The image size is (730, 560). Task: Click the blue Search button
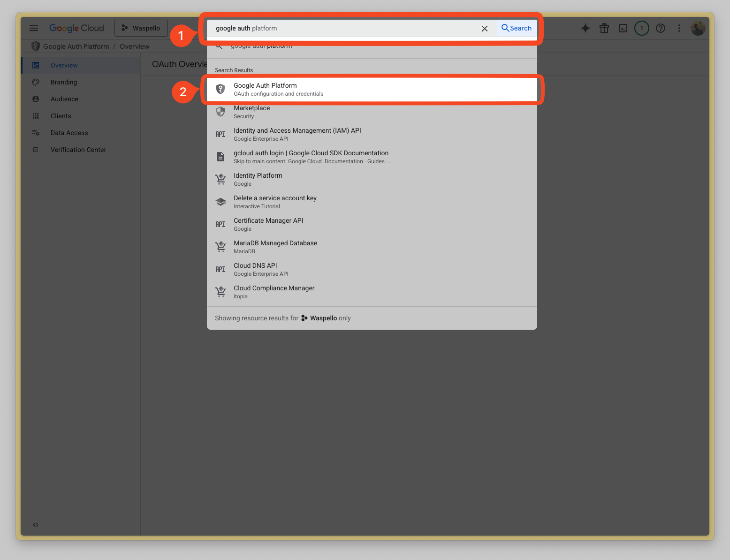point(517,28)
